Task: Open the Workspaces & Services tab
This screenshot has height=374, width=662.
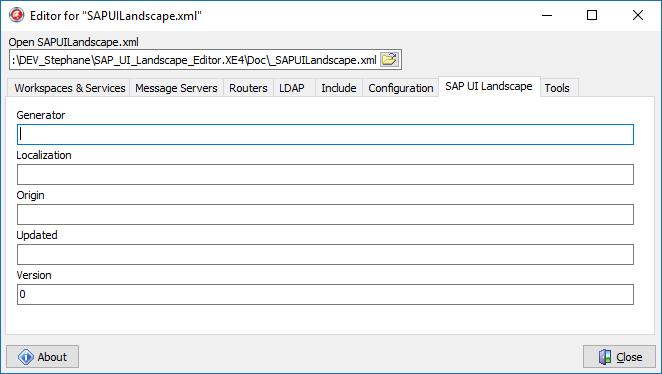Action: (70, 88)
